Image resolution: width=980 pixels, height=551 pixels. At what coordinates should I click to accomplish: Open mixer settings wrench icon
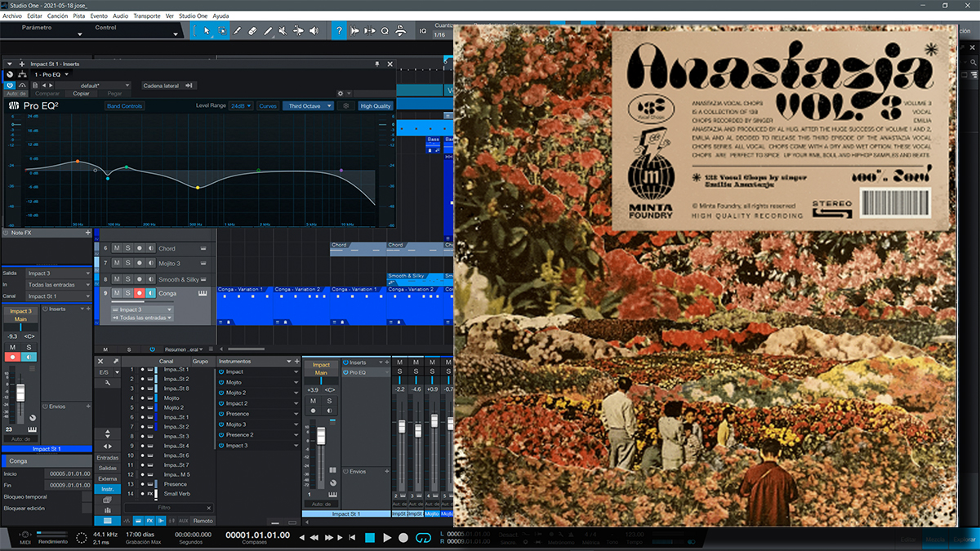click(107, 382)
